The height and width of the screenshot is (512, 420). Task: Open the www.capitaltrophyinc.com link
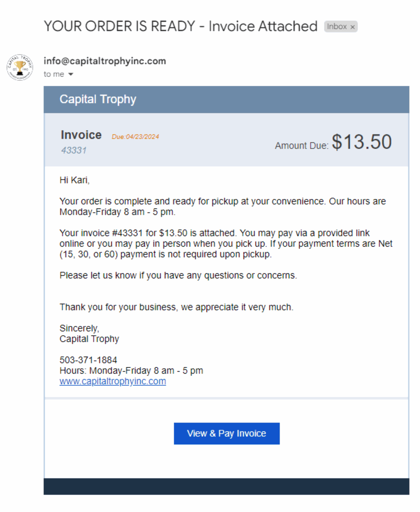click(x=113, y=381)
